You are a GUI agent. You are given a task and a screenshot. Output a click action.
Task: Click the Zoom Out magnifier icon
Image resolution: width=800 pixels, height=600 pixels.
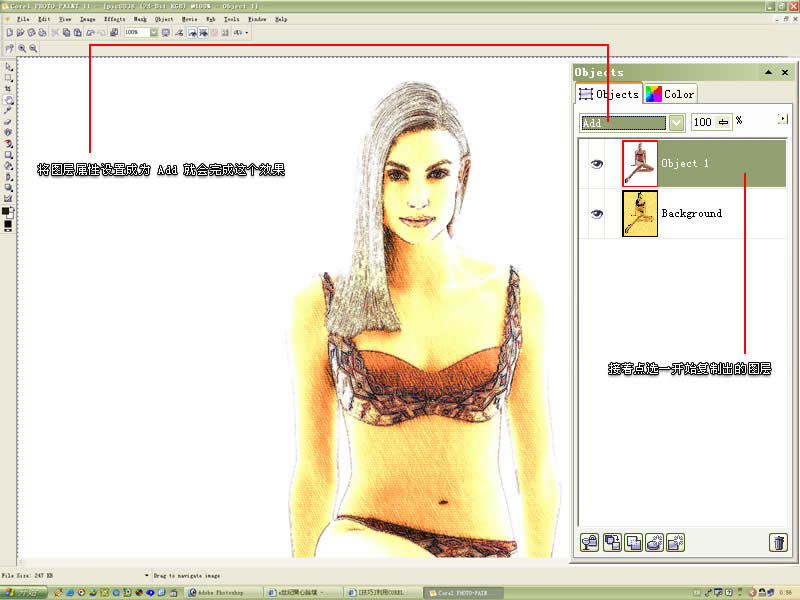33,48
